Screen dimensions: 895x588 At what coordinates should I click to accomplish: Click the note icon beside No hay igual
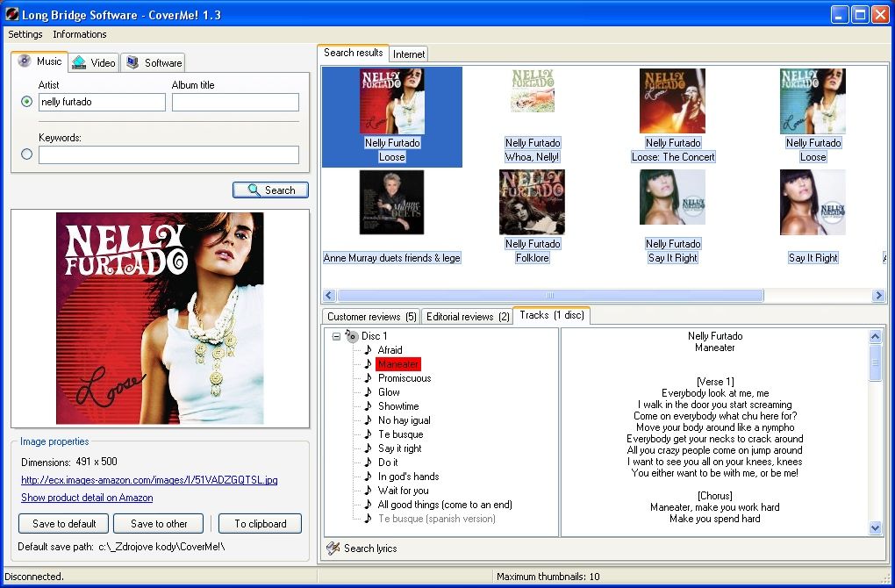tap(369, 420)
